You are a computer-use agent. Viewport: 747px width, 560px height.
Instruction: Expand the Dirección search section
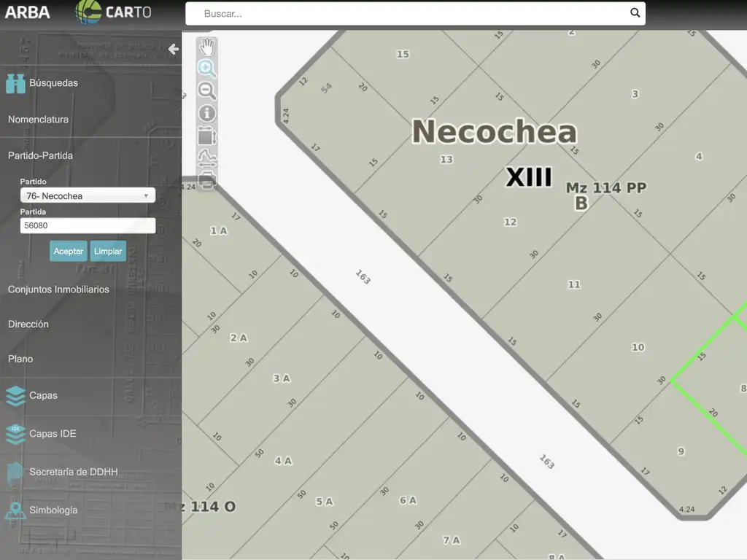[x=28, y=324]
